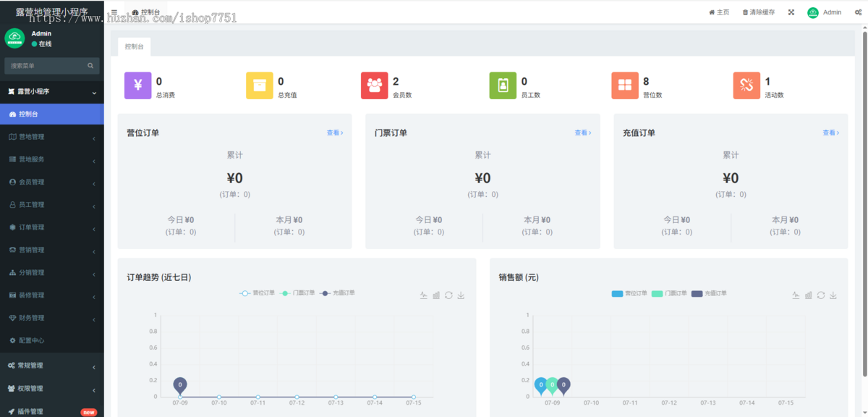Expand 权限管理 sidebar section
The width and height of the screenshot is (868, 417).
click(x=52, y=389)
